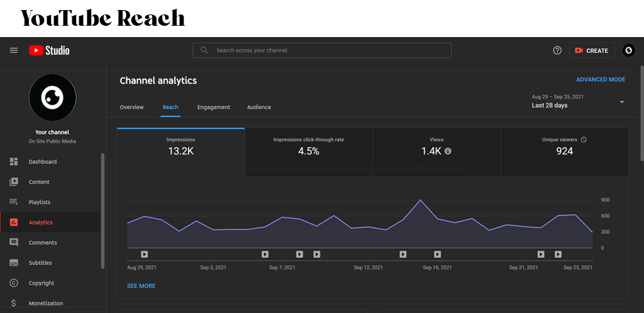Switch to the Audience tab
Image resolution: width=644 pixels, height=313 pixels.
pyautogui.click(x=259, y=107)
